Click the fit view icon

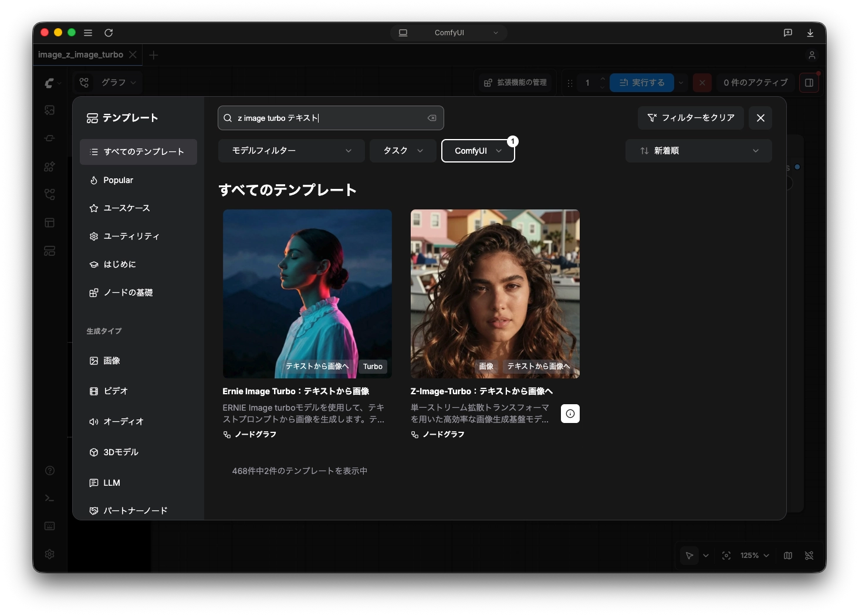pyautogui.click(x=726, y=556)
